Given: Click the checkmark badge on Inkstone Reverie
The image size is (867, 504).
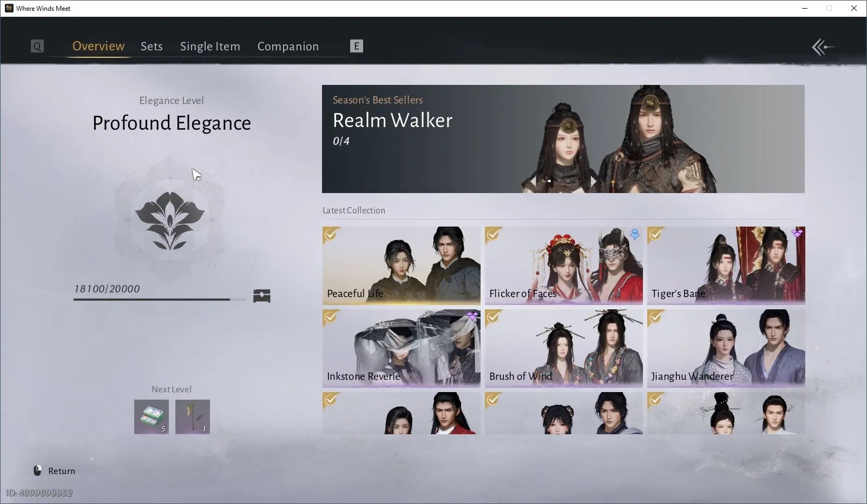Looking at the screenshot, I should coord(331,318).
